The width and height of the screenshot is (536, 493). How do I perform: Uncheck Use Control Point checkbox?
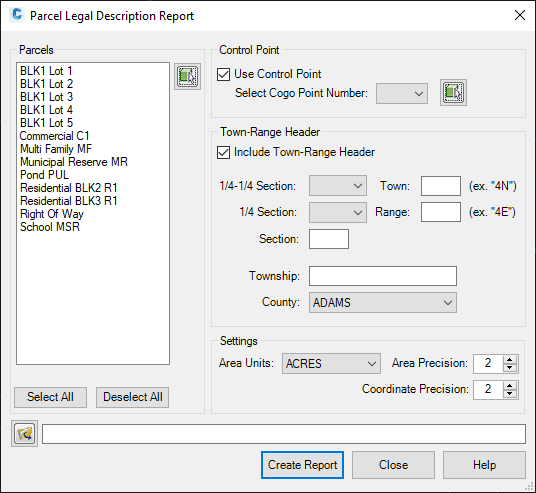coord(224,74)
